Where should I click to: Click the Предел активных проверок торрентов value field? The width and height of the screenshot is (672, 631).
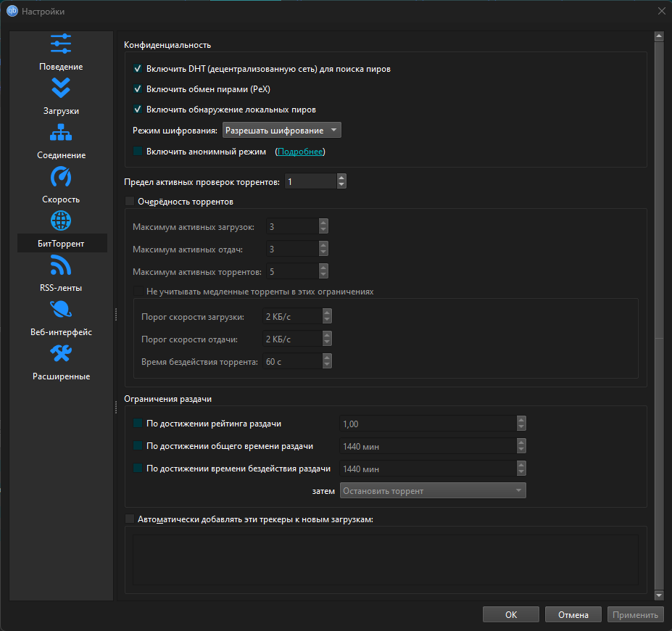[311, 181]
